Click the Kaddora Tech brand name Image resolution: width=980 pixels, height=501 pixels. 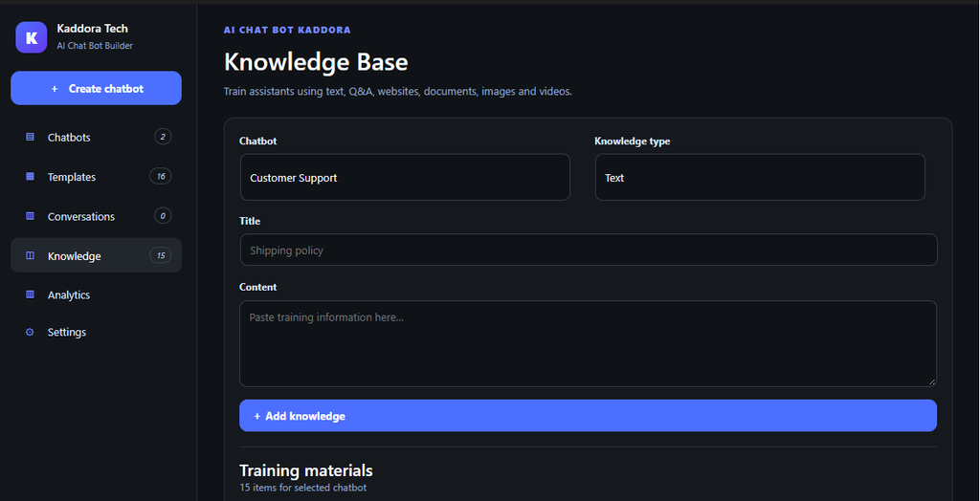93,28
